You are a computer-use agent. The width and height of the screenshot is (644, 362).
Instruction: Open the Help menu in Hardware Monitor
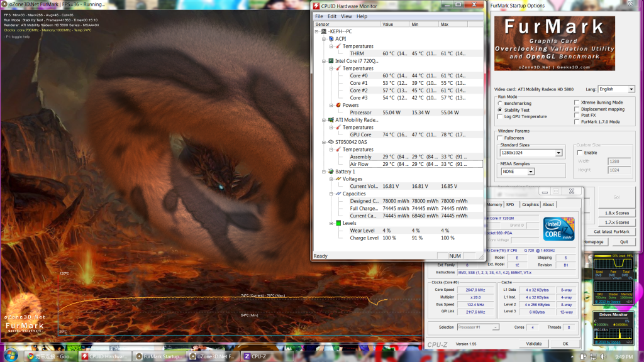[362, 16]
